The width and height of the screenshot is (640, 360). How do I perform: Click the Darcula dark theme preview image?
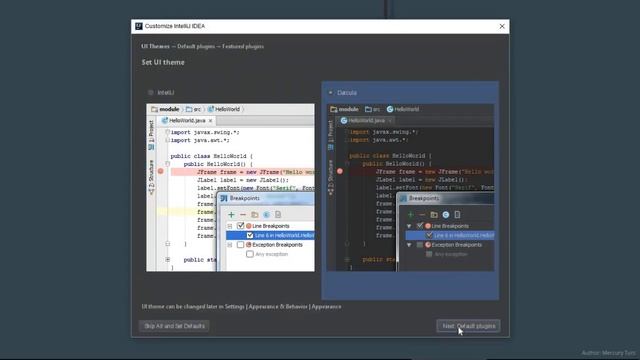click(x=410, y=187)
